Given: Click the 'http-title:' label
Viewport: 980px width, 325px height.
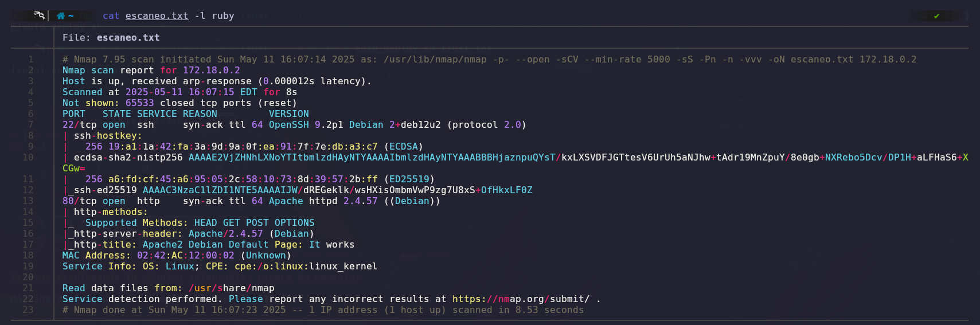Looking at the screenshot, I should pos(106,245).
